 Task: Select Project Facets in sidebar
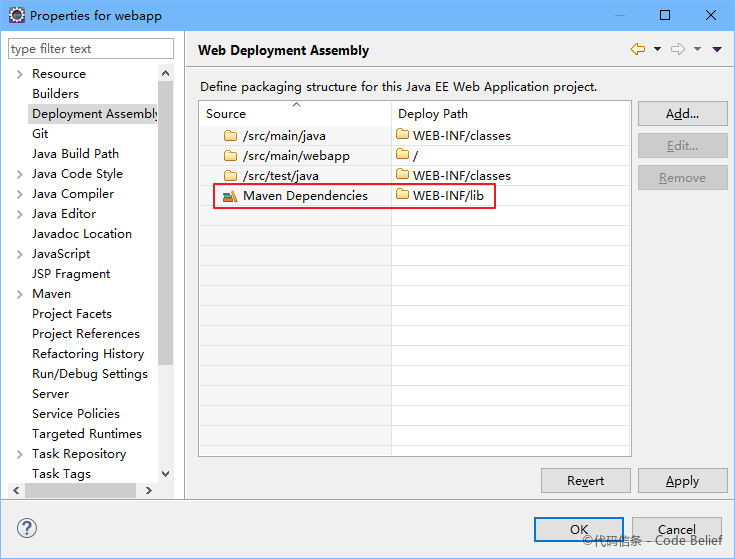pos(72,314)
